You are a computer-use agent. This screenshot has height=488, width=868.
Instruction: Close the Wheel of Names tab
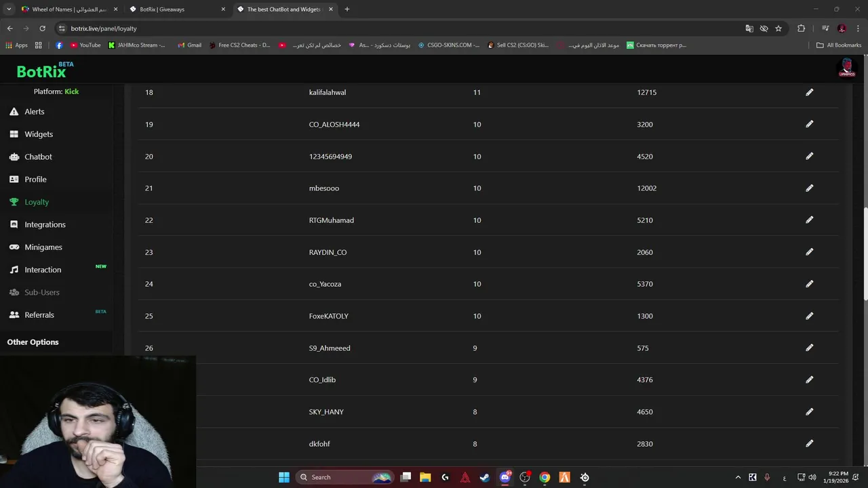[115, 9]
